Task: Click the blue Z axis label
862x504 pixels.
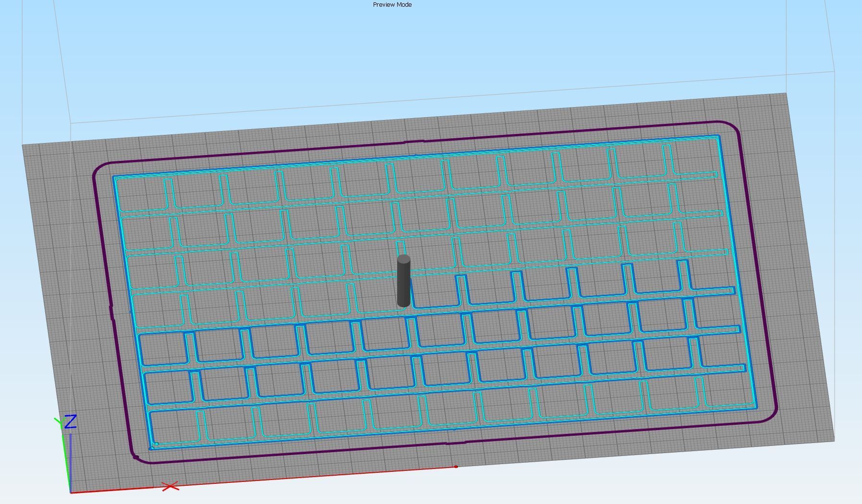Action: (x=71, y=422)
